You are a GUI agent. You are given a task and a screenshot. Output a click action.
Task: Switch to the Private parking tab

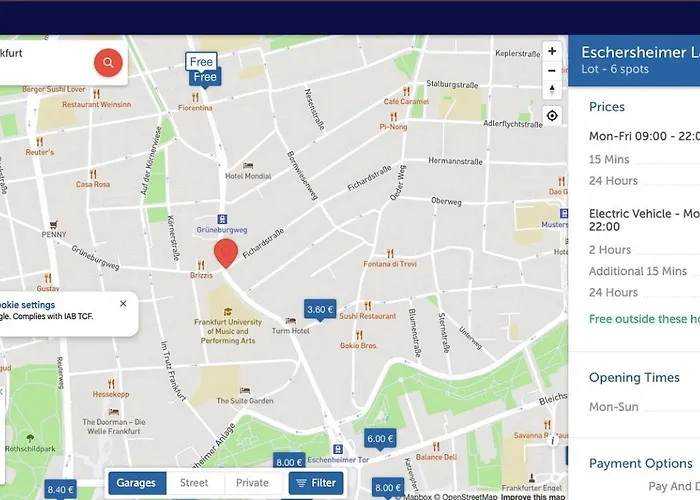[252, 483]
